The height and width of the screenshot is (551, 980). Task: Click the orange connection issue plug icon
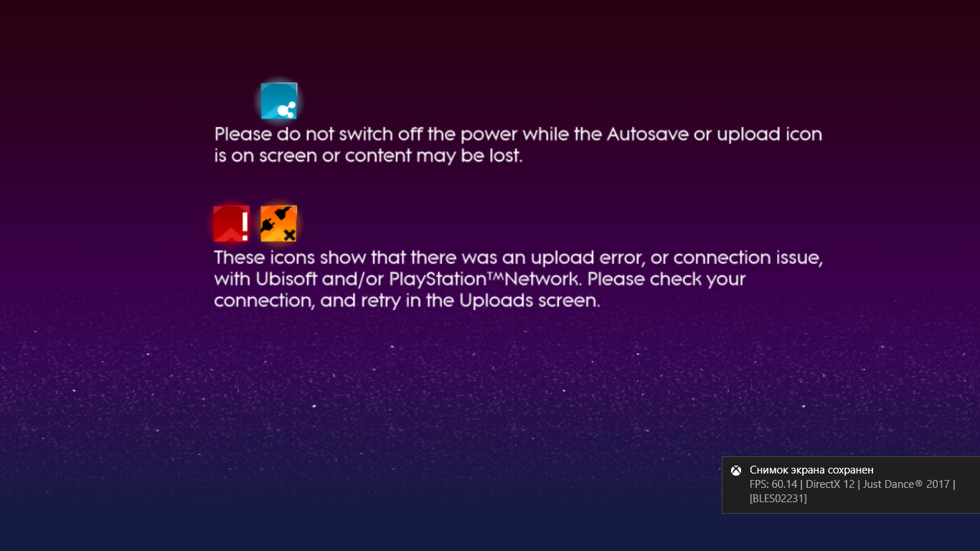click(x=279, y=224)
